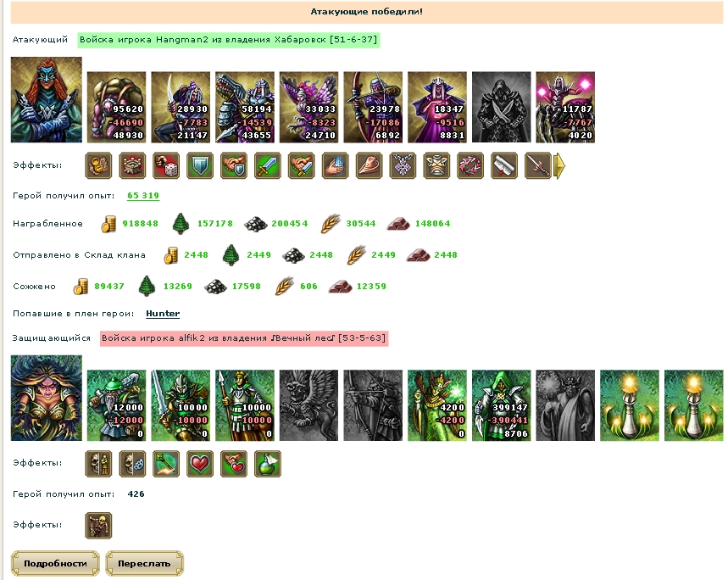
Task: Select the attacker unit showing 95620 troops
Action: [117, 107]
